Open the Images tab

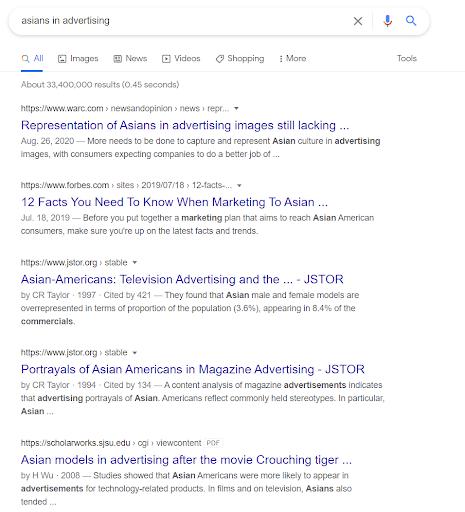pos(78,59)
